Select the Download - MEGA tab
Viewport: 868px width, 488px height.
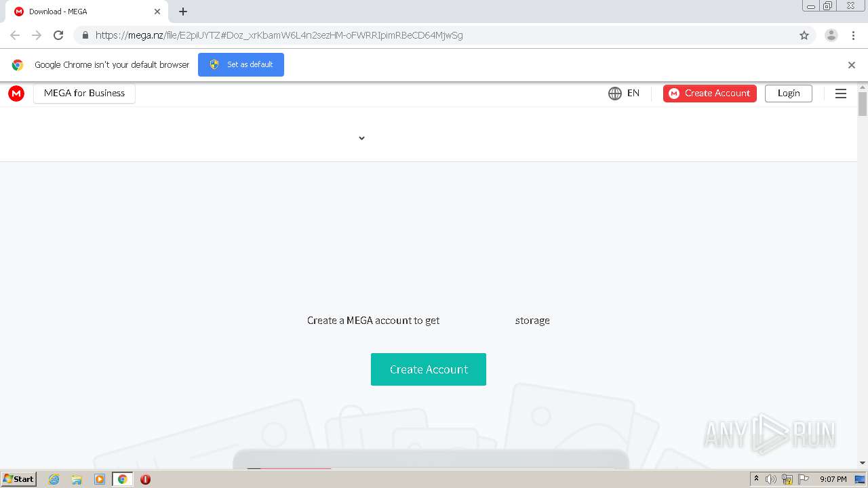coord(87,12)
